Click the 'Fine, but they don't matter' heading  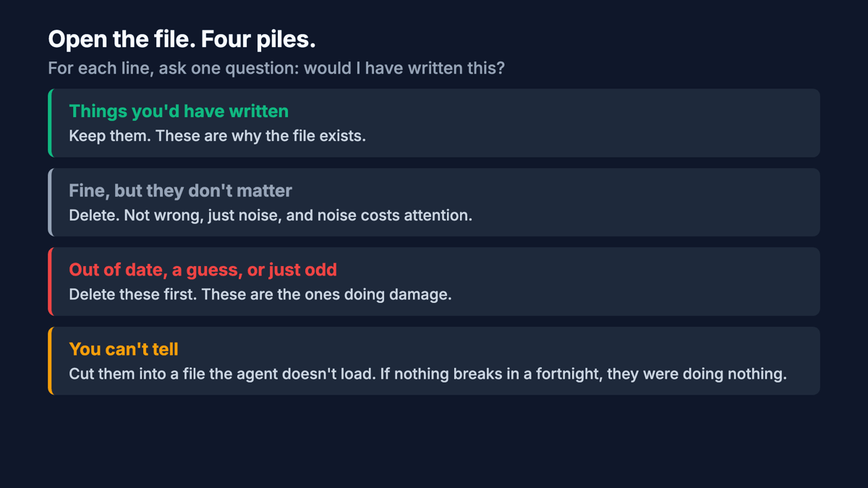coord(181,190)
